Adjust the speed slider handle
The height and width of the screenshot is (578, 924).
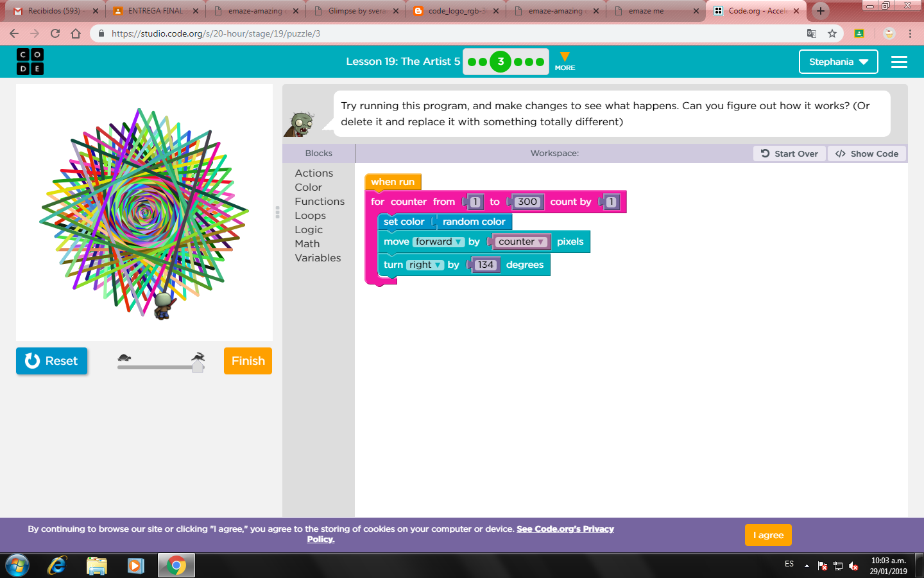click(x=198, y=365)
